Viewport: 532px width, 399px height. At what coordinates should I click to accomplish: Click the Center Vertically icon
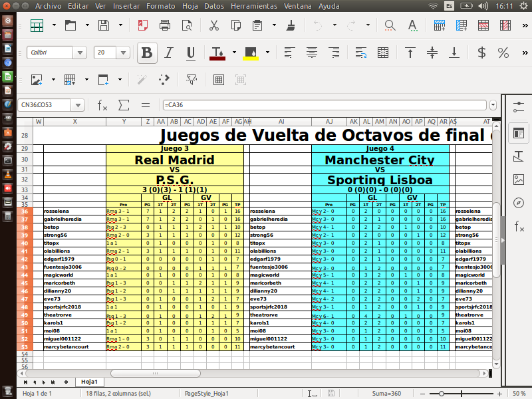coord(432,53)
